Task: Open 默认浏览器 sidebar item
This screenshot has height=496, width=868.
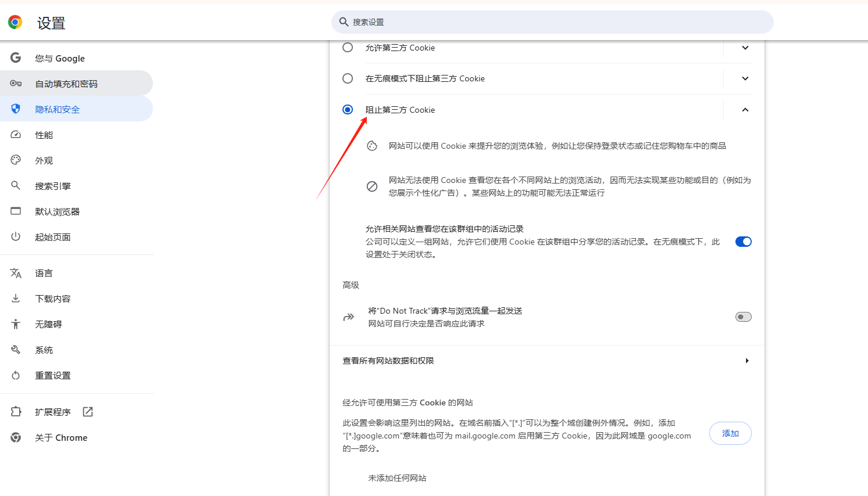Action: (76, 211)
